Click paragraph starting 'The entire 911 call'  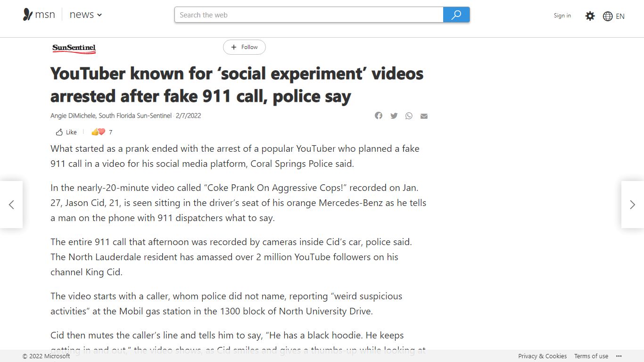pos(231,257)
